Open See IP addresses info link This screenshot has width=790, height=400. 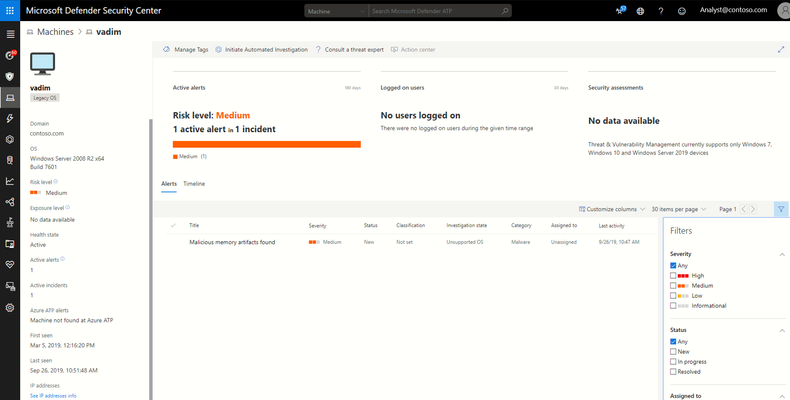point(53,396)
